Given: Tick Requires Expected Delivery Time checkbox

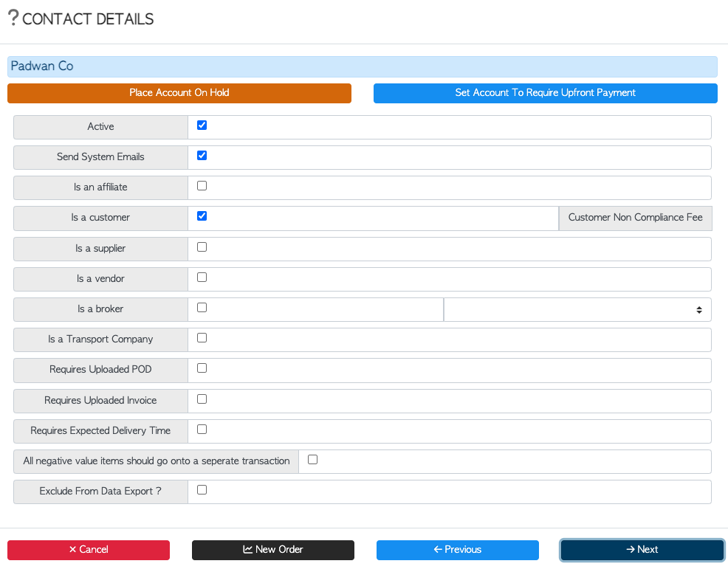Looking at the screenshot, I should click(202, 430).
